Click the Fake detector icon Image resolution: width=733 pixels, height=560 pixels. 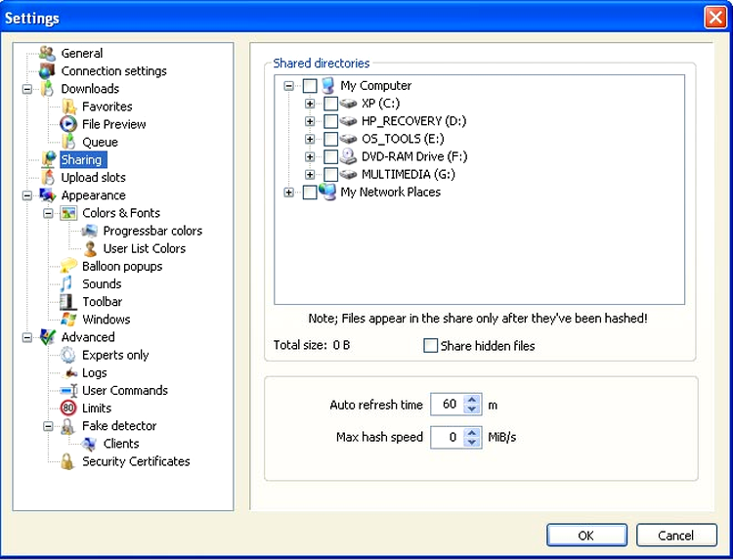pyautogui.click(x=68, y=426)
